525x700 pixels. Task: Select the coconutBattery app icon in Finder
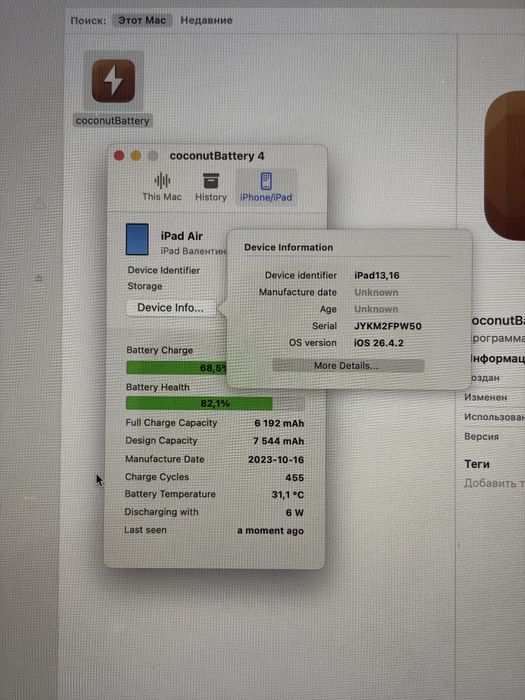pyautogui.click(x=113, y=81)
